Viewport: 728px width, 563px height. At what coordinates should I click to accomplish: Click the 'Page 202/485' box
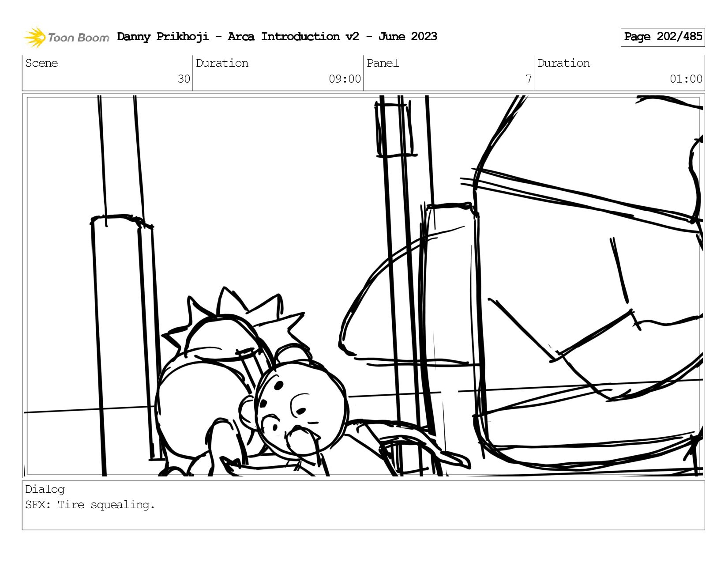663,37
